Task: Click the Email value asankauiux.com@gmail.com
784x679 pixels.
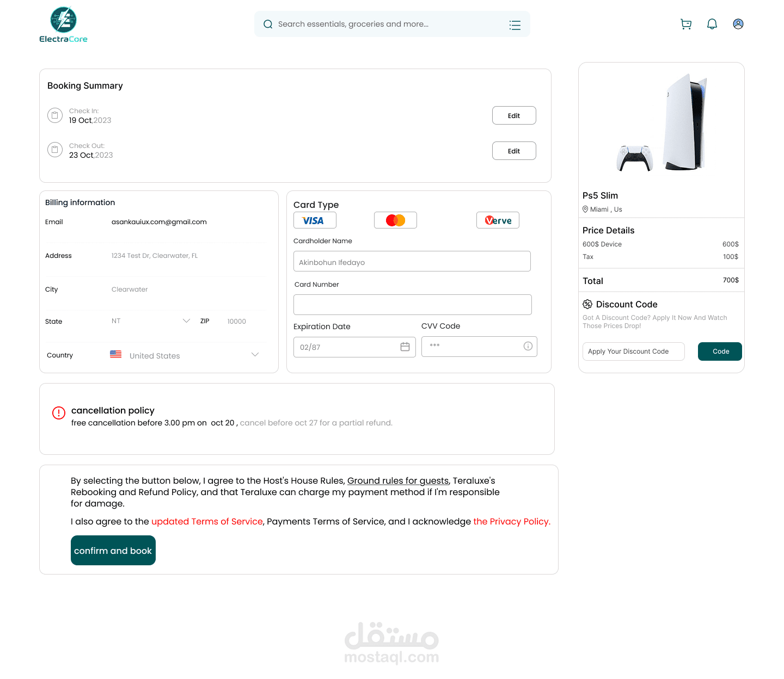Action: point(159,222)
